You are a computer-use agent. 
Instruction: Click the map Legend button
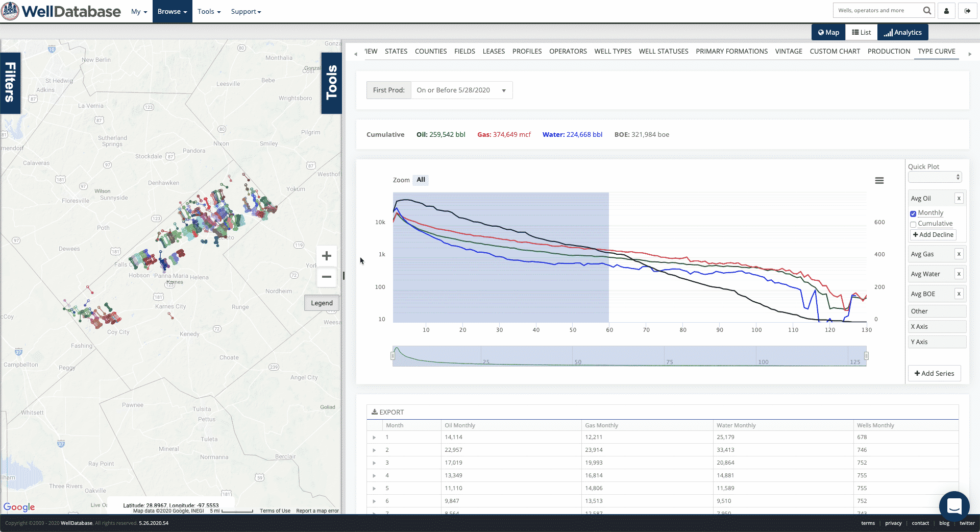pyautogui.click(x=322, y=303)
